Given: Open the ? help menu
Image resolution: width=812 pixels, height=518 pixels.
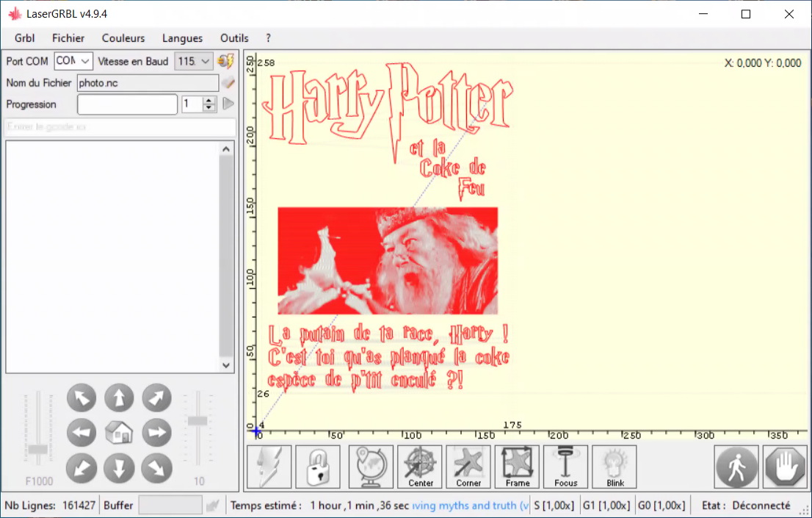Looking at the screenshot, I should [x=268, y=38].
